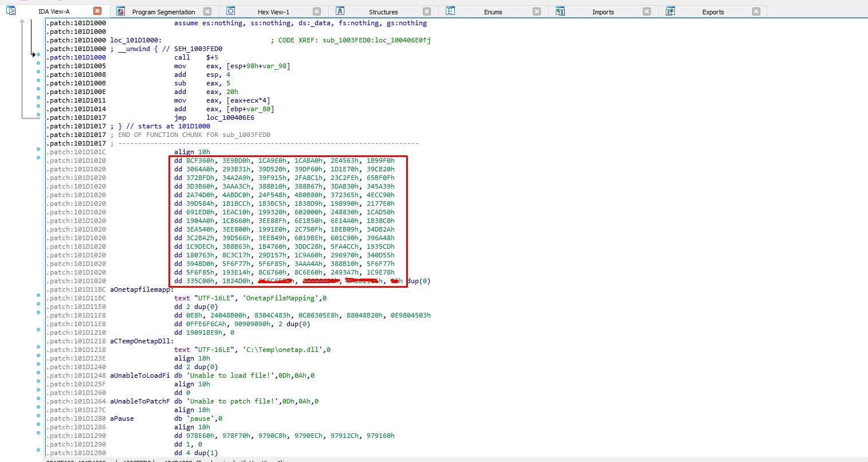This screenshot has height=462, width=868.
Task: Click the Enums tab icon
Action: (x=450, y=11)
